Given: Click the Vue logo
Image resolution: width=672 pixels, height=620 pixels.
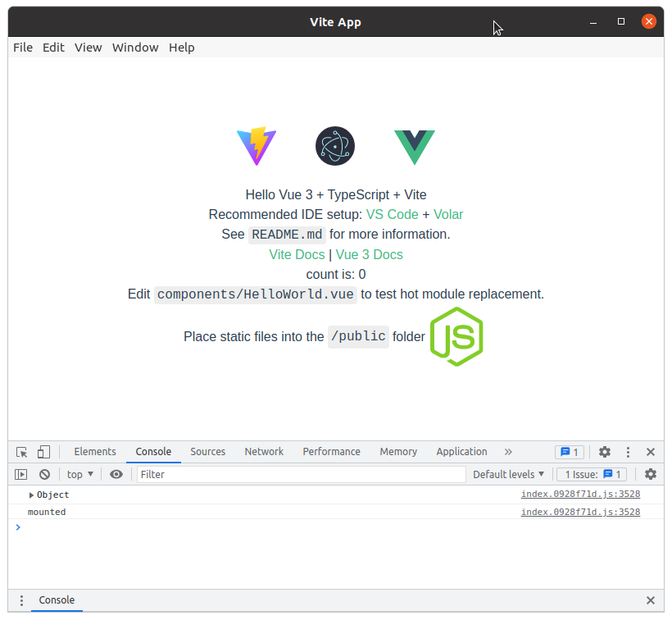Looking at the screenshot, I should coord(415,147).
